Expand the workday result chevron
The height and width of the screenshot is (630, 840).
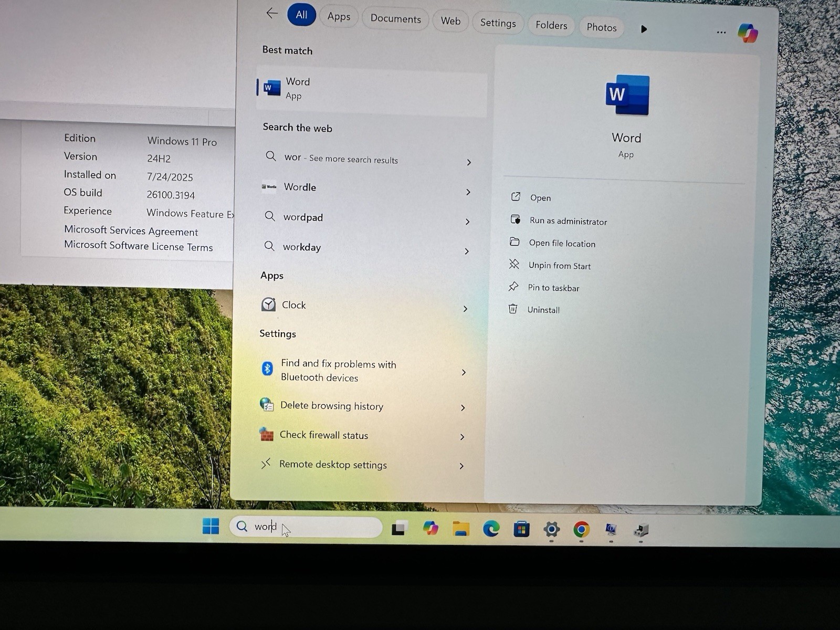pos(466,251)
